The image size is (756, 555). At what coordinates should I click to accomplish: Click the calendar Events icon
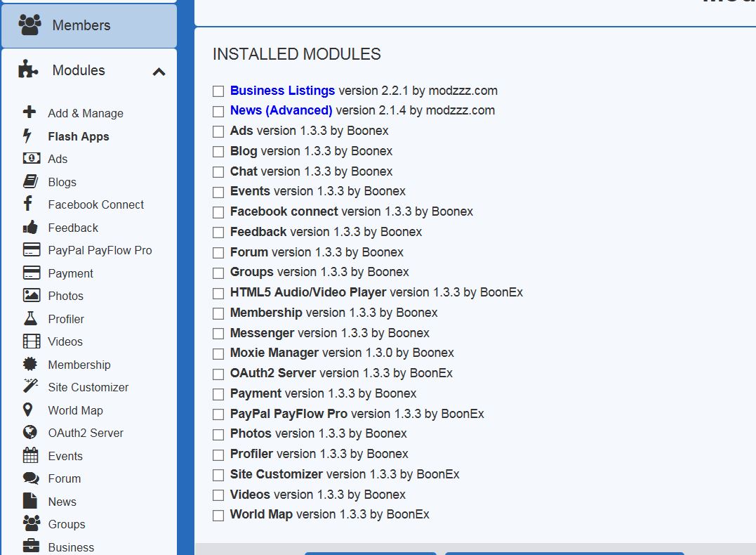pos(30,455)
